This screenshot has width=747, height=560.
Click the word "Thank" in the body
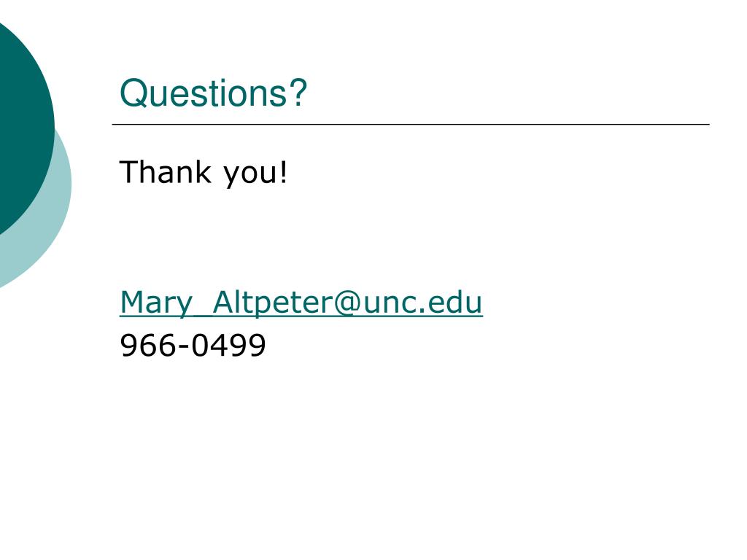(165, 171)
